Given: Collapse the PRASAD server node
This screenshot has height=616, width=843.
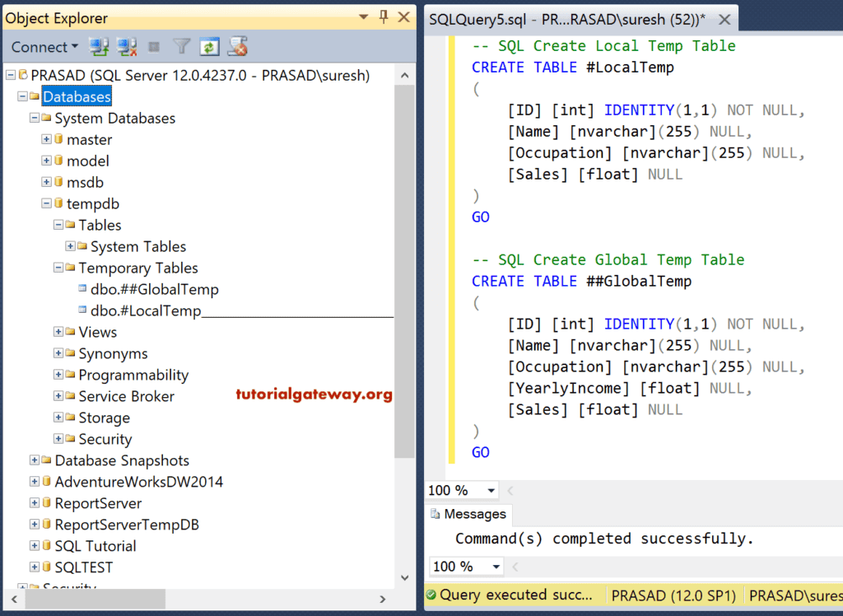Looking at the screenshot, I should tap(11, 75).
